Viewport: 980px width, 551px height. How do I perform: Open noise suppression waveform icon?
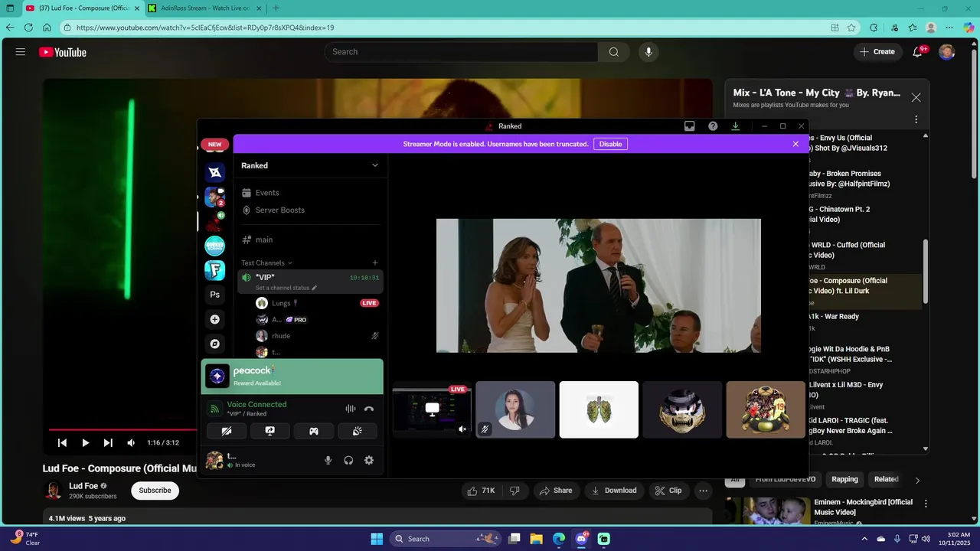tap(350, 409)
